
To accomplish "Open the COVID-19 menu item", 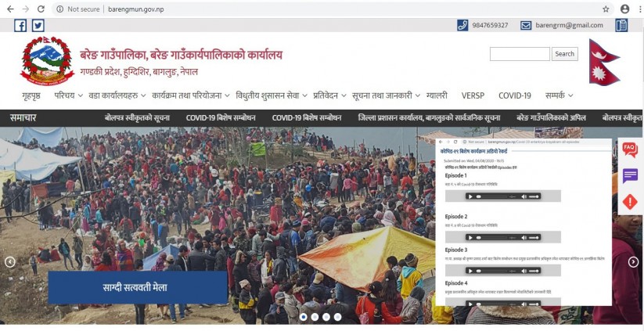I will [x=515, y=95].
